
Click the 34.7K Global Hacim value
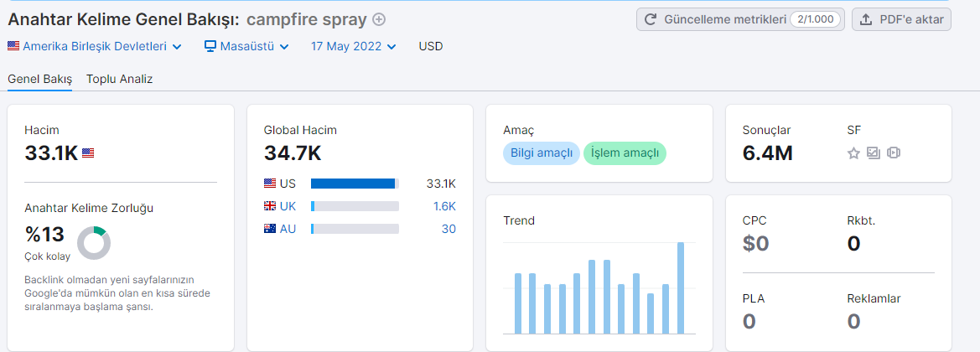(x=293, y=153)
